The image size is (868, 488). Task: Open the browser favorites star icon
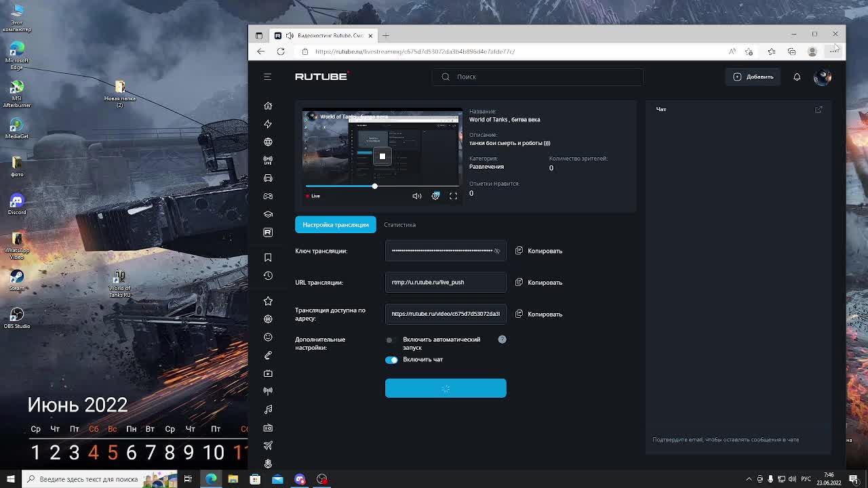[x=771, y=52]
